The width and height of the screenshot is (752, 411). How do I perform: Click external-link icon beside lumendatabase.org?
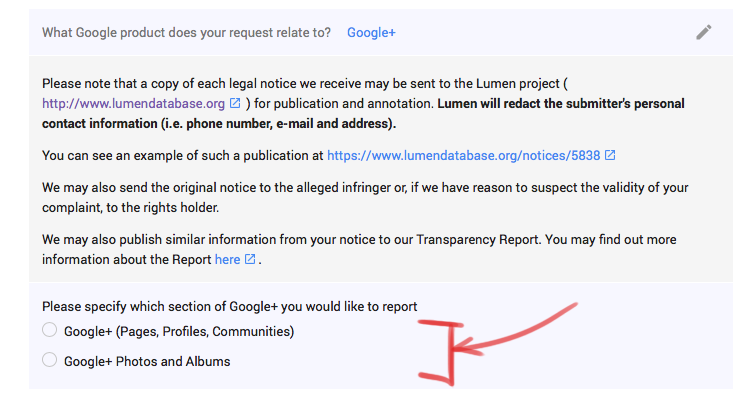click(235, 103)
